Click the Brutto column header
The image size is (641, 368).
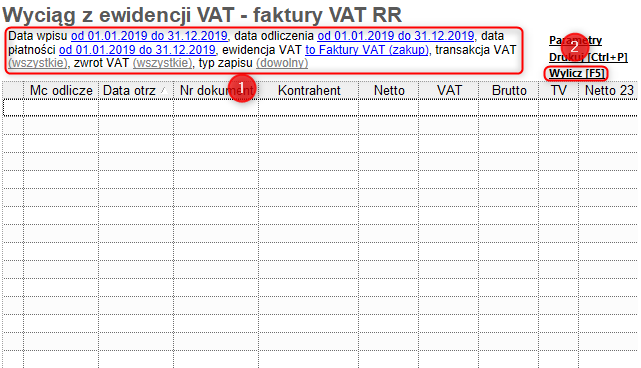coord(509,90)
